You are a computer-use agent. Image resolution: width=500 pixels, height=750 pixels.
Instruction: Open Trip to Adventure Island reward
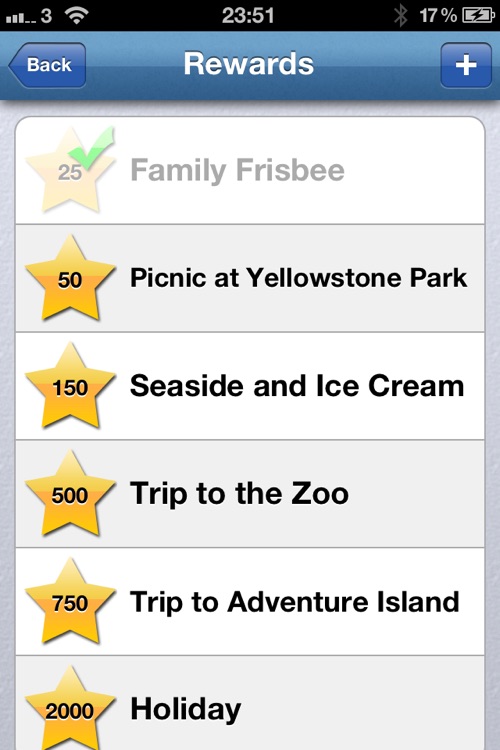[250, 602]
